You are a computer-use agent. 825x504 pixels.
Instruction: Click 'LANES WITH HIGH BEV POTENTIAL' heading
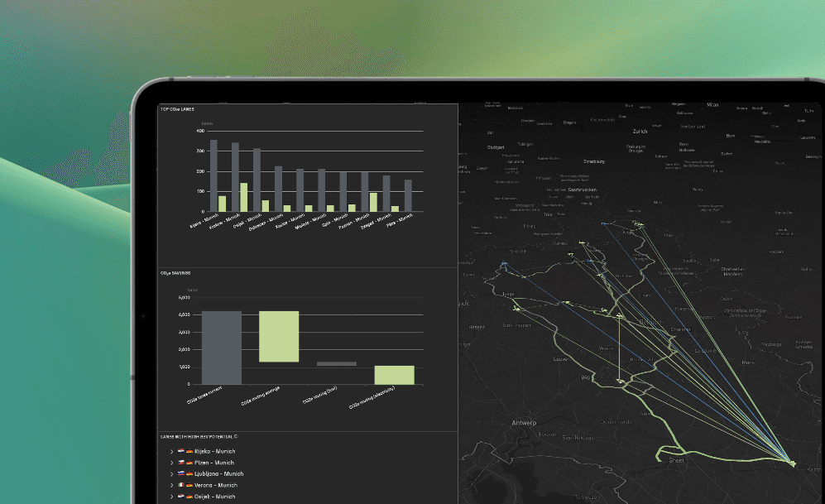(196, 437)
